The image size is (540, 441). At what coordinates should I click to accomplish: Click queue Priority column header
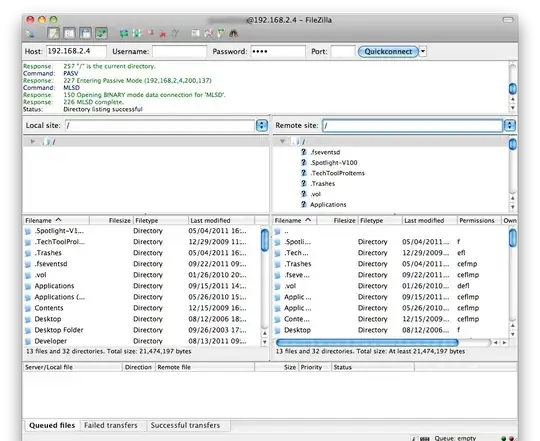314,367
